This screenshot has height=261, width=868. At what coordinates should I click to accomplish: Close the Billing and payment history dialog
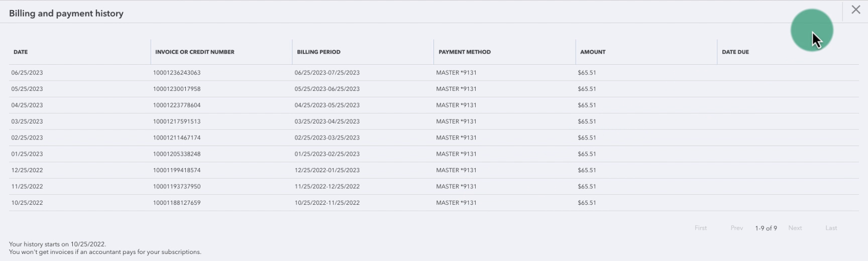[x=856, y=10]
